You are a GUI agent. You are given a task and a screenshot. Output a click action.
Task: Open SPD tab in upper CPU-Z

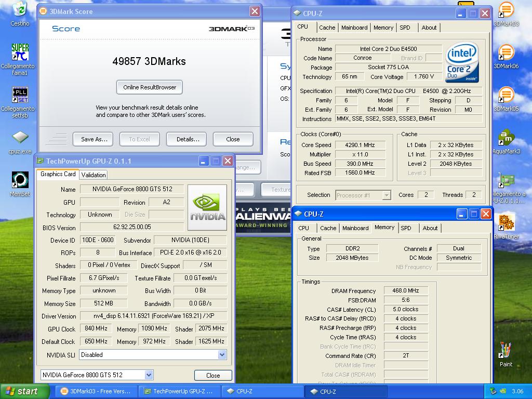(x=405, y=28)
